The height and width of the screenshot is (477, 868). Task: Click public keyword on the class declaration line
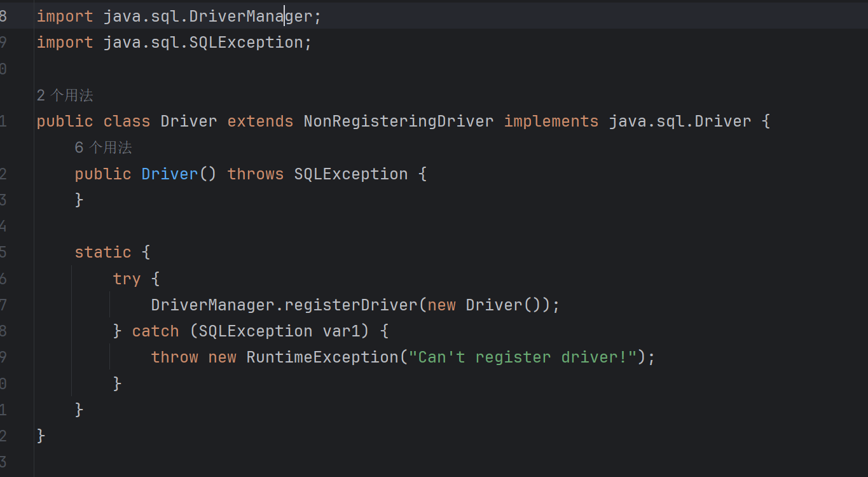[65, 121]
